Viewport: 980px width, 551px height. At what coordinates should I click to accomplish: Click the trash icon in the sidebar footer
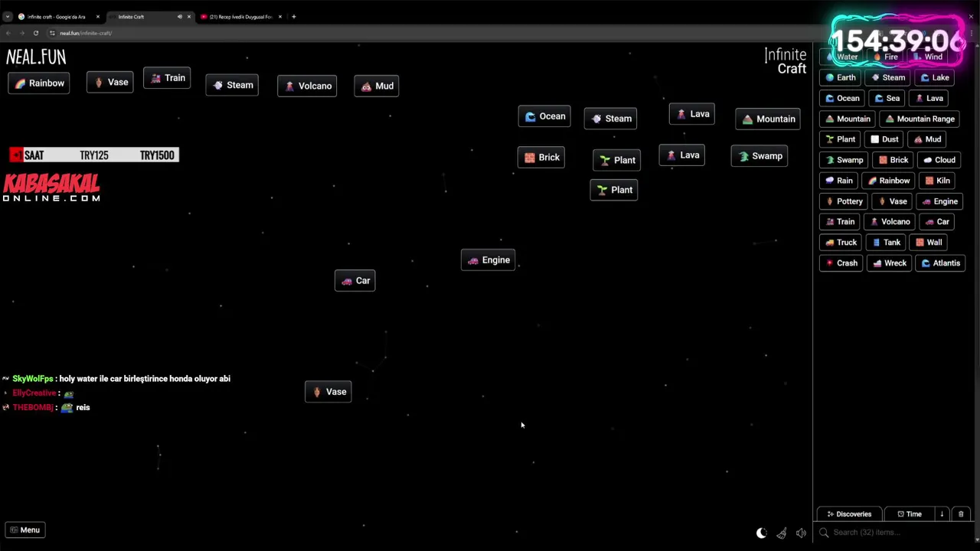tap(961, 514)
